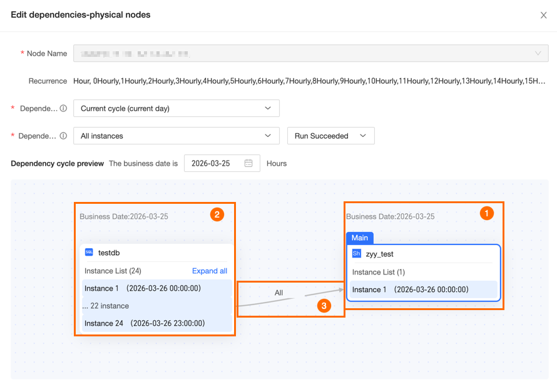Click the Node Name dropdown chevron
Image resolution: width=557 pixels, height=392 pixels.
538,53
